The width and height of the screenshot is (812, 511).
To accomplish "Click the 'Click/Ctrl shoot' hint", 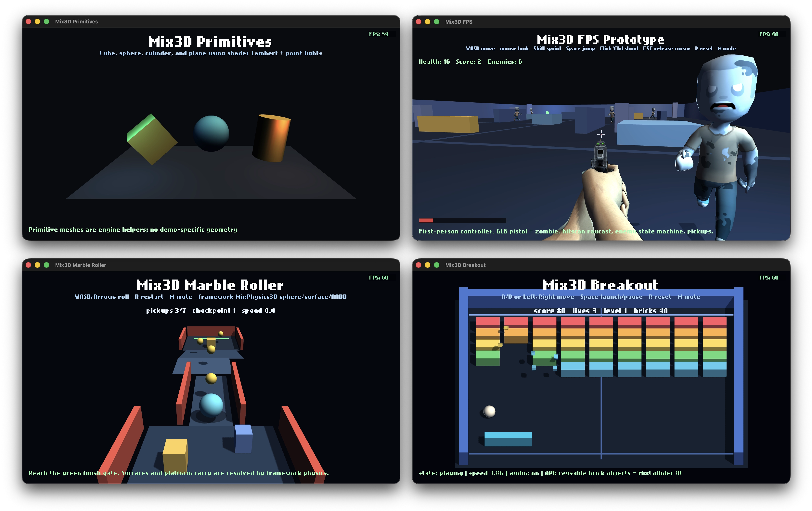I will [619, 49].
